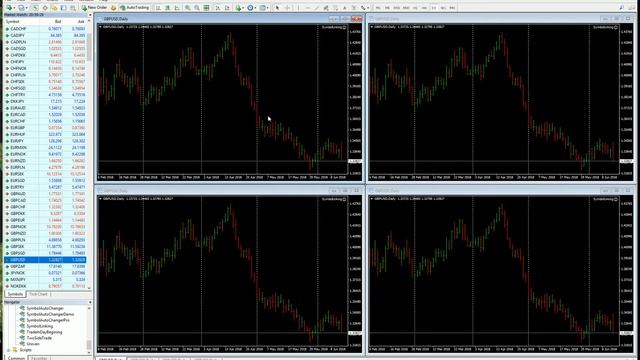Image resolution: width=640 pixels, height=360 pixels.
Task: Tile chart windows with the toolbar icon
Action: pyautogui.click(x=206, y=8)
